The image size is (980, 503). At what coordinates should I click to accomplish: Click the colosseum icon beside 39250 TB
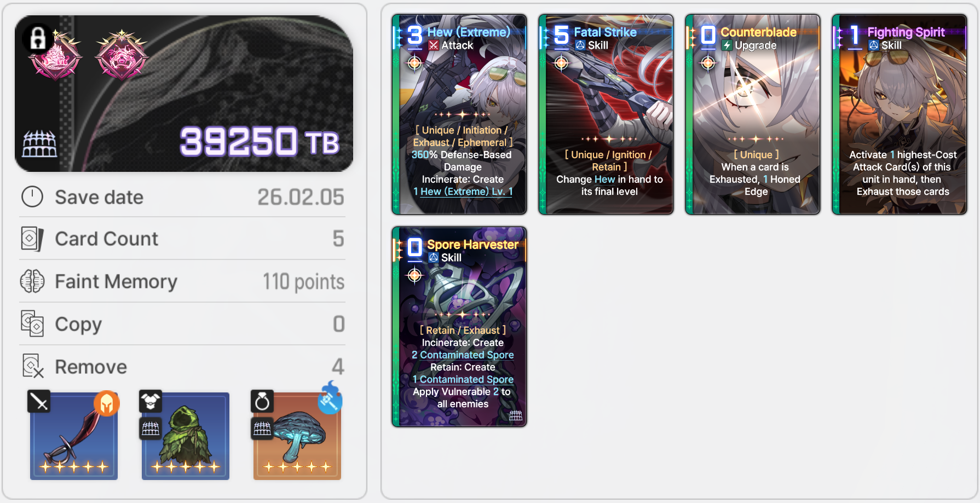point(39,144)
